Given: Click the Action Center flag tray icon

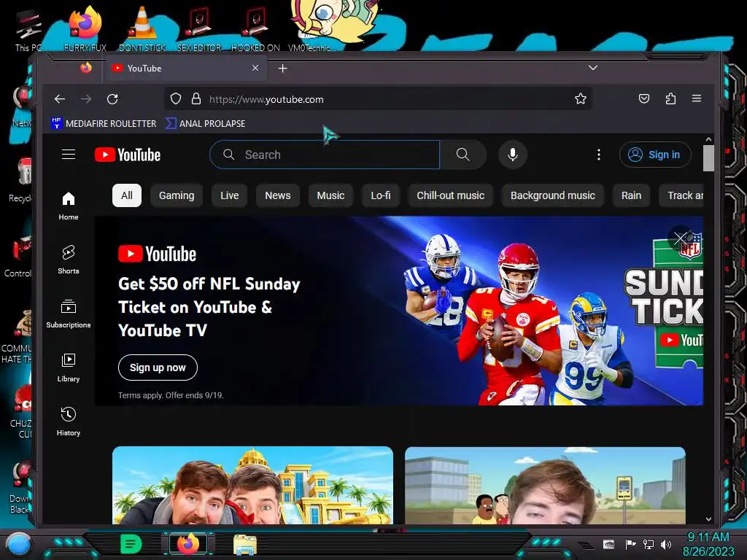Looking at the screenshot, I should pyautogui.click(x=630, y=544).
